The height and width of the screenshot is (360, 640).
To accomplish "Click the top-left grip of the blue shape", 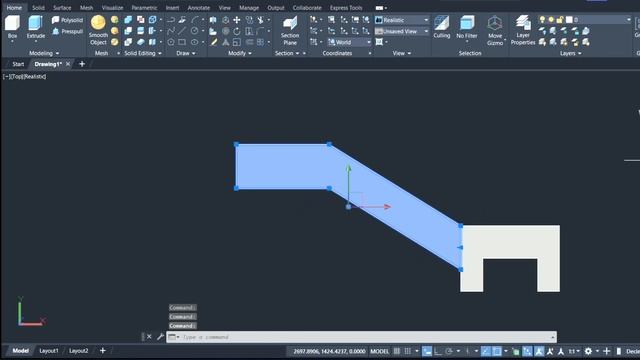I will (x=236, y=144).
